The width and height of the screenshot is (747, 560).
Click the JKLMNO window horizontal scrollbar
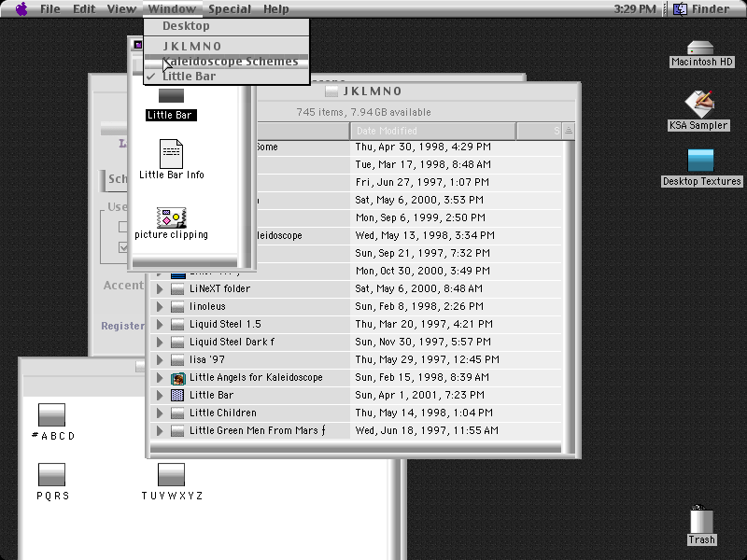pos(356,449)
